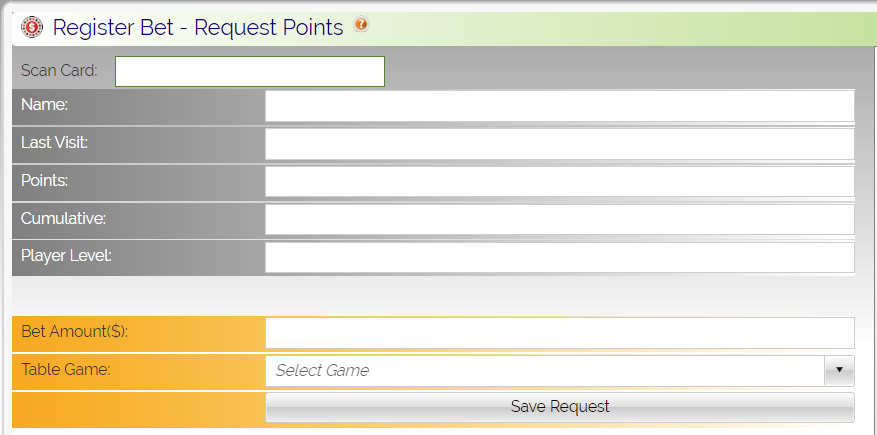The height and width of the screenshot is (435, 877).
Task: Click the Table Game label
Action: (x=66, y=370)
